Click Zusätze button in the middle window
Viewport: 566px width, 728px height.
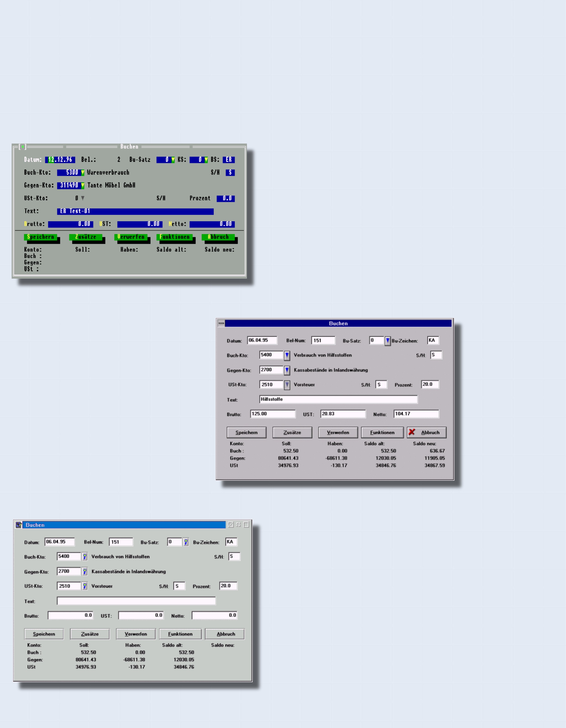292,432
